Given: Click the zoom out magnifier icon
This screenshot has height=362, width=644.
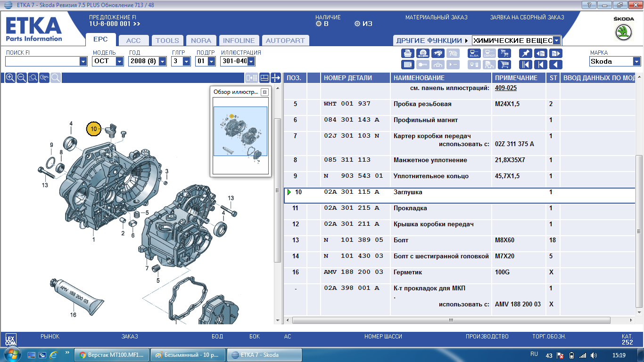Looking at the screenshot, I should (21, 78).
